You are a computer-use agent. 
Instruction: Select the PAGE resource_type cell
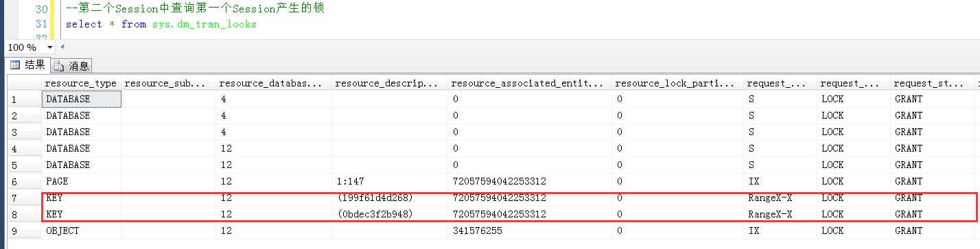(81, 182)
